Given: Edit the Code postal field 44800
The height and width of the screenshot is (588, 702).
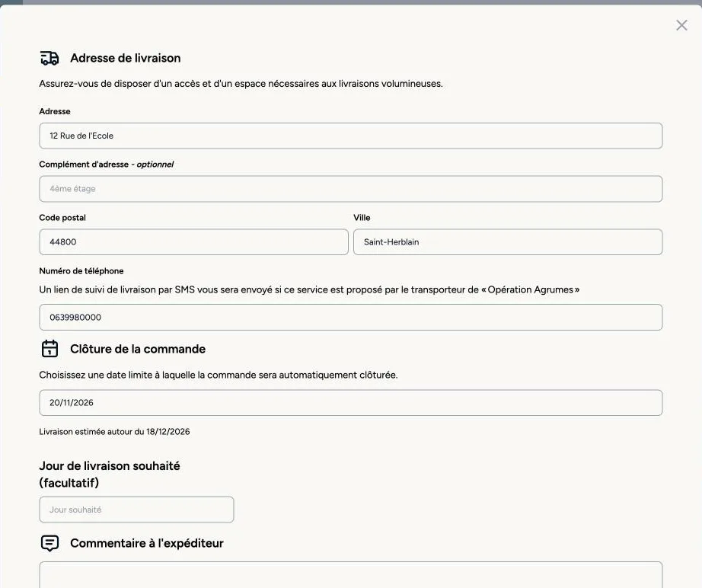Looking at the screenshot, I should [x=193, y=242].
